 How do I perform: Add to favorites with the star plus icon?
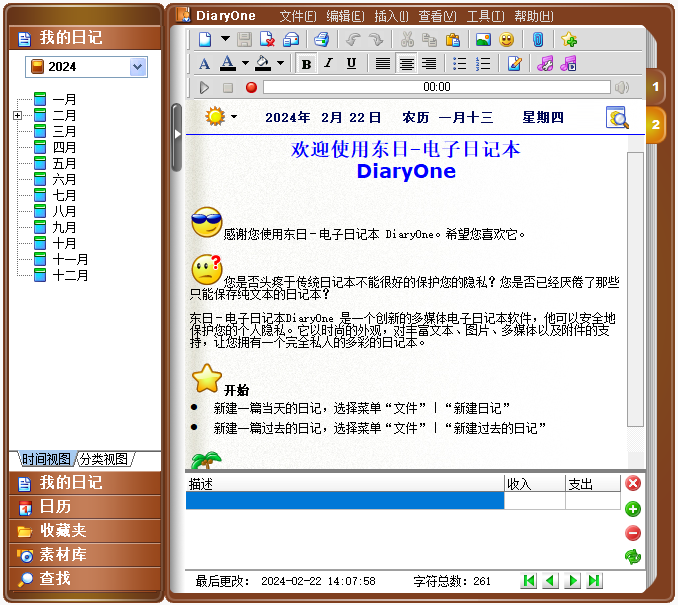pos(569,39)
